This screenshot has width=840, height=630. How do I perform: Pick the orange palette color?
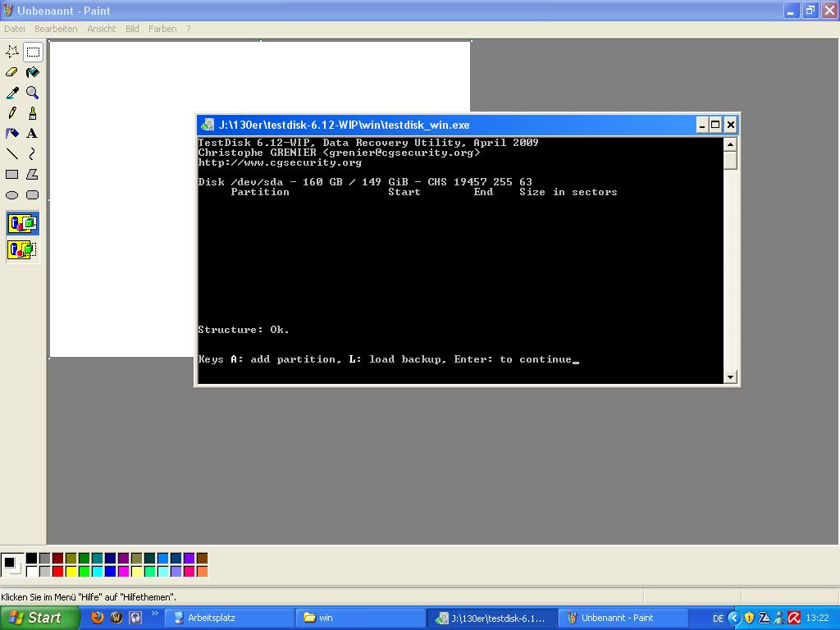pyautogui.click(x=202, y=572)
